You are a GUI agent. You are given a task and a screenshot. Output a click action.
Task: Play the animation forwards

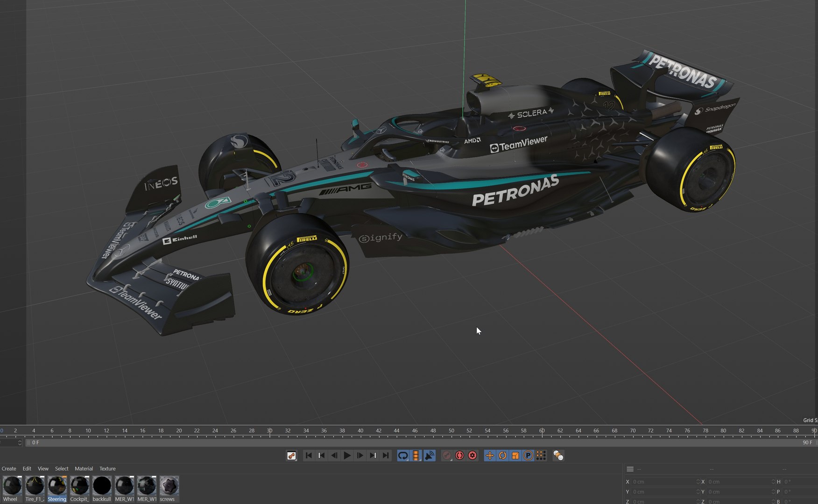point(347,455)
